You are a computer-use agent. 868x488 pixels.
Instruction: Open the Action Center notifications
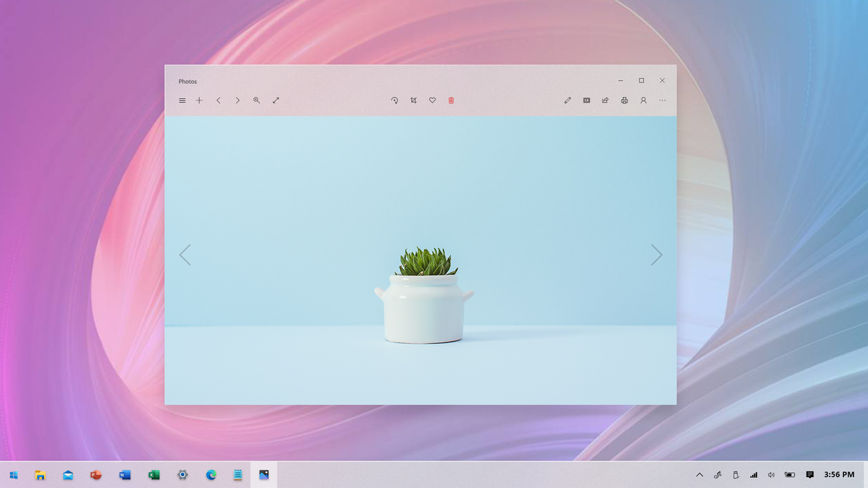[810, 475]
